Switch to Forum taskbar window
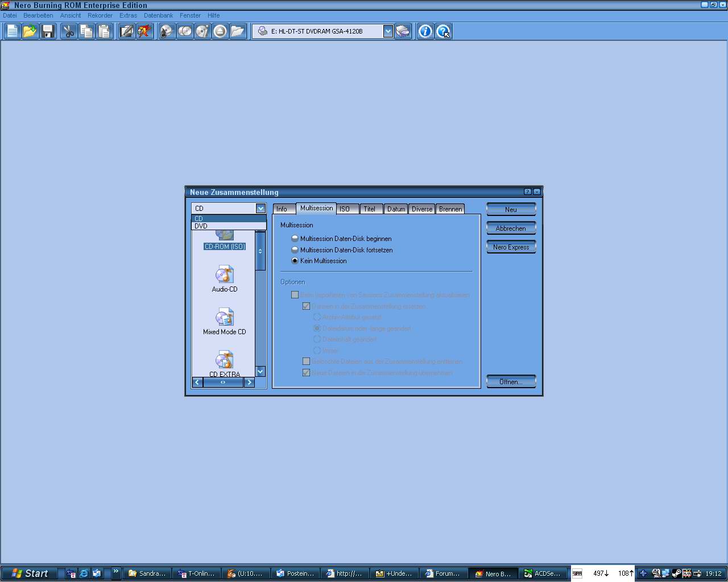728x582 pixels. pyautogui.click(x=444, y=573)
